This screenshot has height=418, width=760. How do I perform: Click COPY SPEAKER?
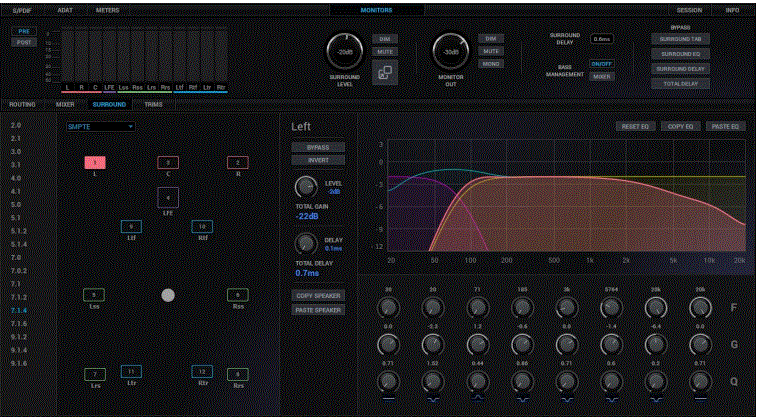(x=318, y=295)
